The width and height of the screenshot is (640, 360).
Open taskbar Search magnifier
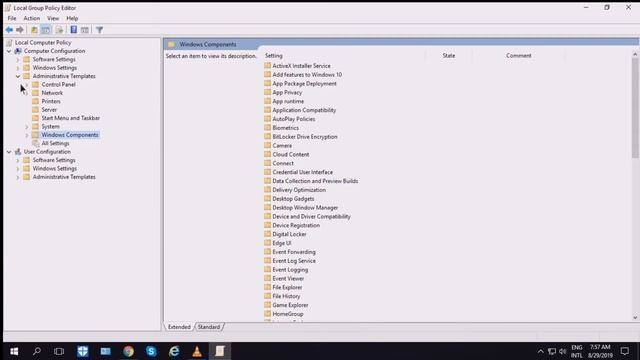tap(37, 351)
